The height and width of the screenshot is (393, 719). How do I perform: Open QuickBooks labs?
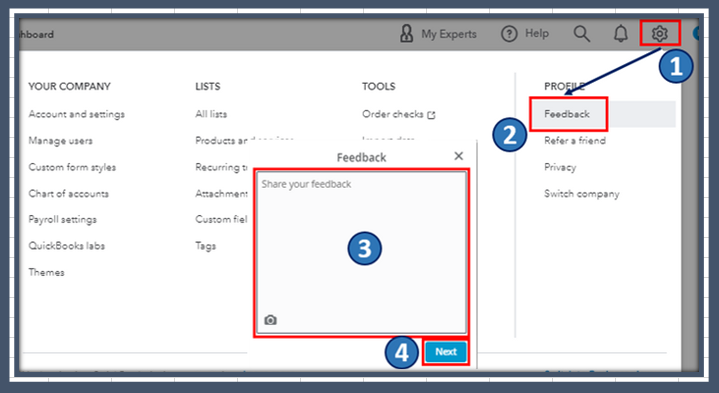pyautogui.click(x=66, y=246)
